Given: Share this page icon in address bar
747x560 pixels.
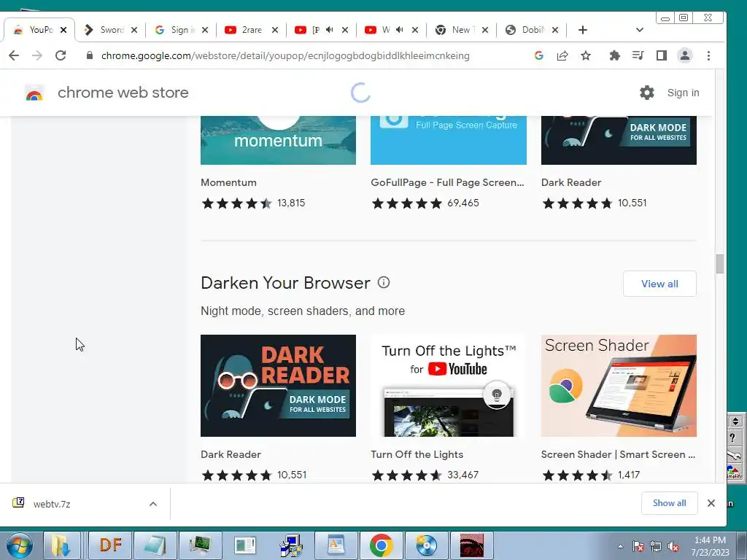Looking at the screenshot, I should click(x=562, y=55).
